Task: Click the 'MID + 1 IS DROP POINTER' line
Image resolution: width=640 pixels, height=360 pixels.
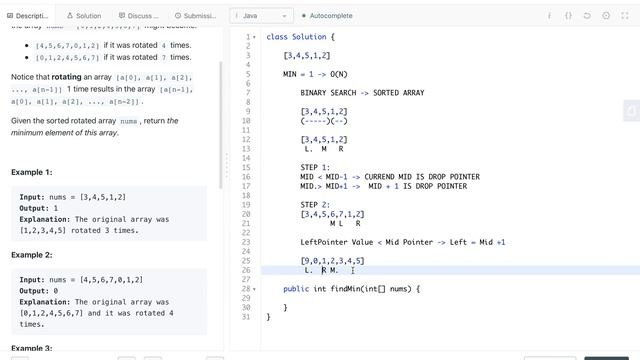Action: [383, 186]
